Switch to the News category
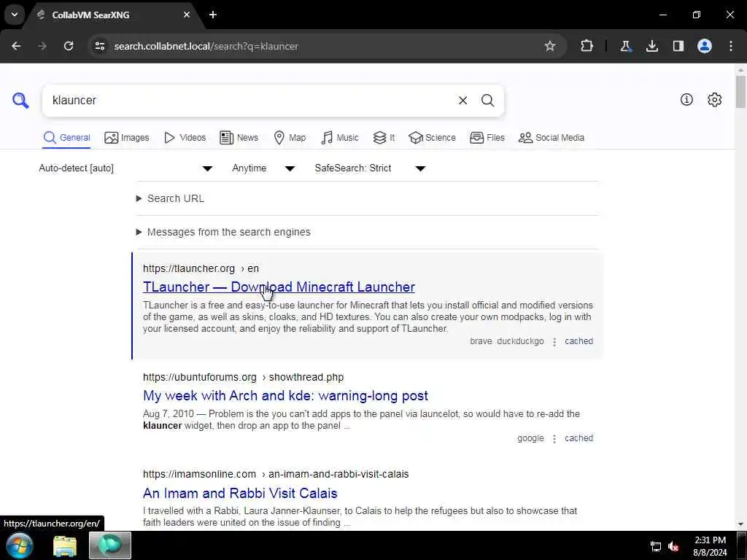The image size is (747, 560). point(239,138)
